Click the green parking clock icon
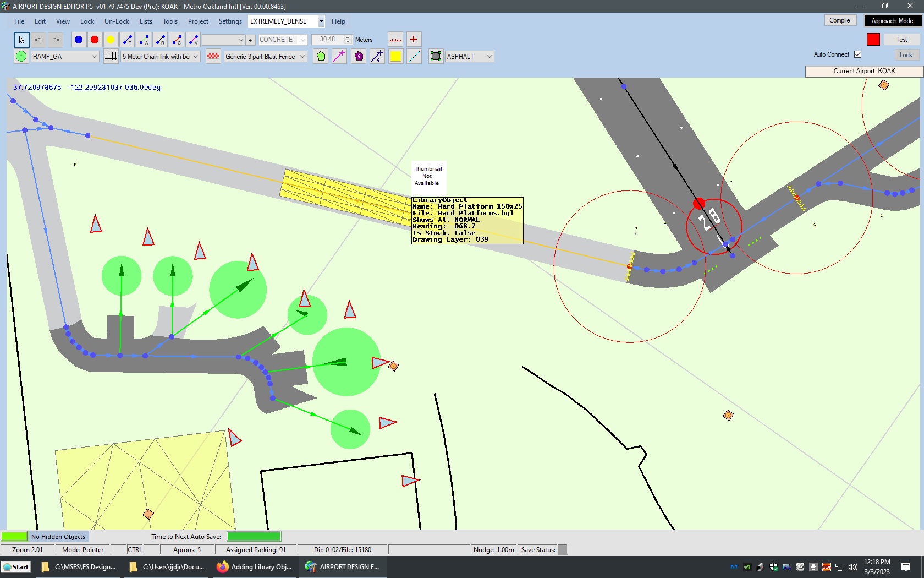 click(x=21, y=57)
